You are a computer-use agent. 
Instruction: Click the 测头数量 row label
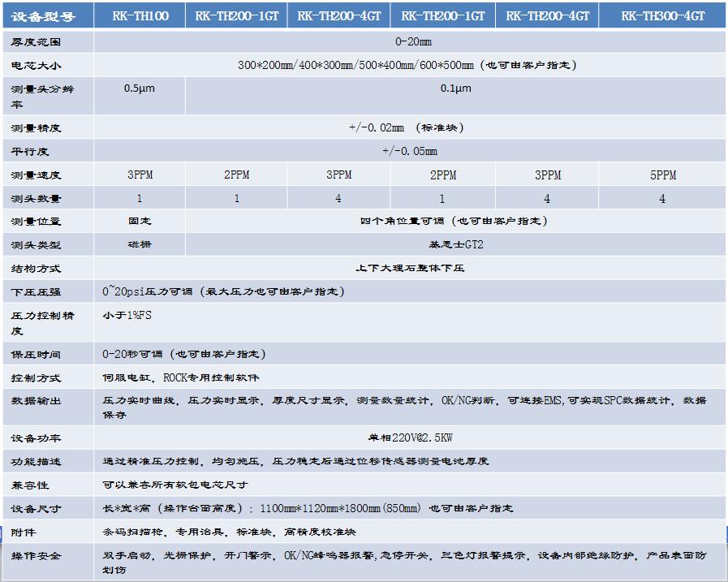(x=46, y=196)
